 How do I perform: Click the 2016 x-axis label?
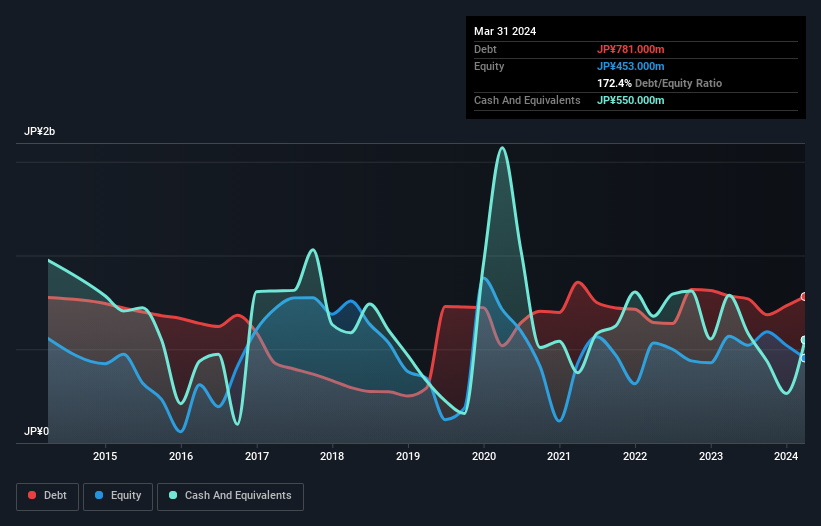(x=181, y=456)
